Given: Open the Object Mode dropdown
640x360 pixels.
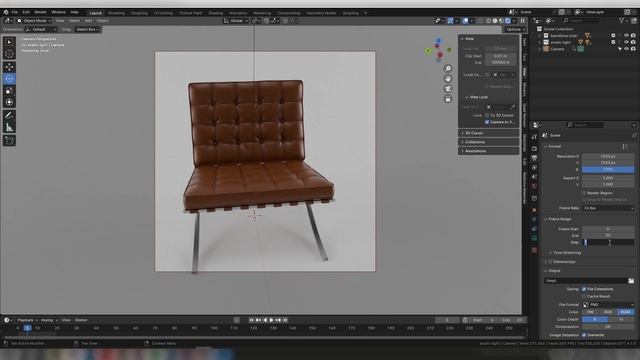Looking at the screenshot, I should 34,20.
